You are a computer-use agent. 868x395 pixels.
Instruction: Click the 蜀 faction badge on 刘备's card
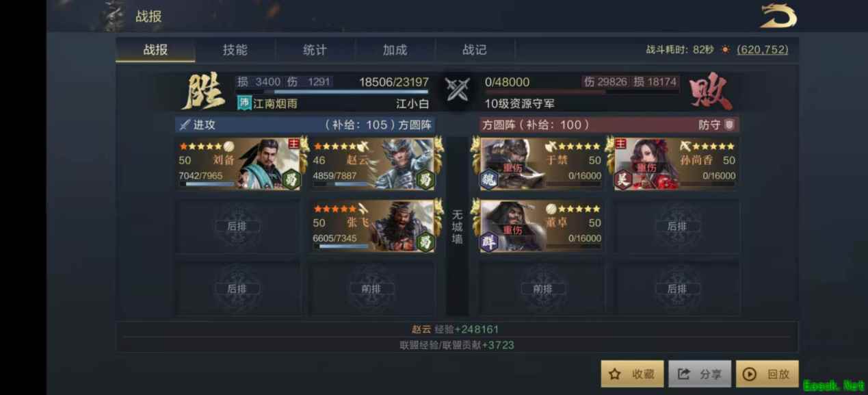point(291,179)
